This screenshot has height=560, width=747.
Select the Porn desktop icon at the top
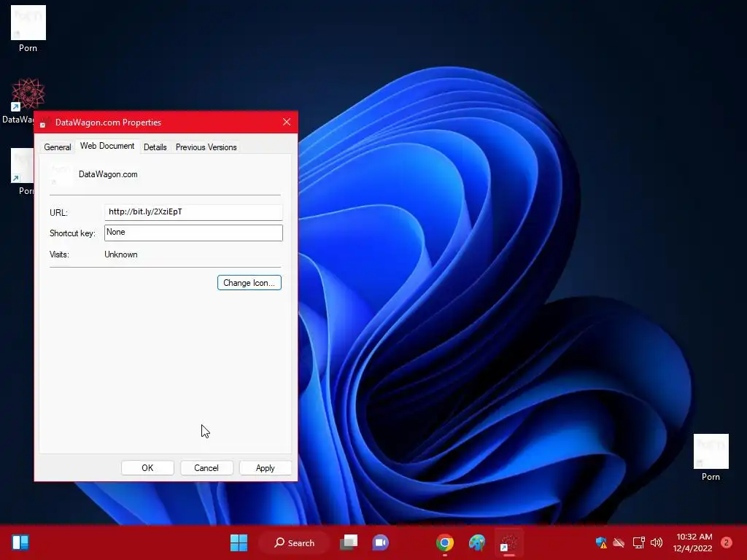[x=28, y=28]
